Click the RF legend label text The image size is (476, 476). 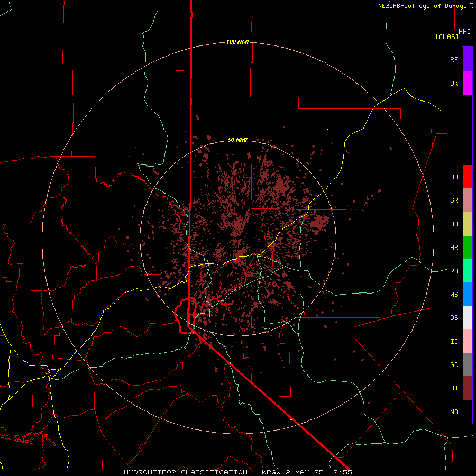point(454,59)
